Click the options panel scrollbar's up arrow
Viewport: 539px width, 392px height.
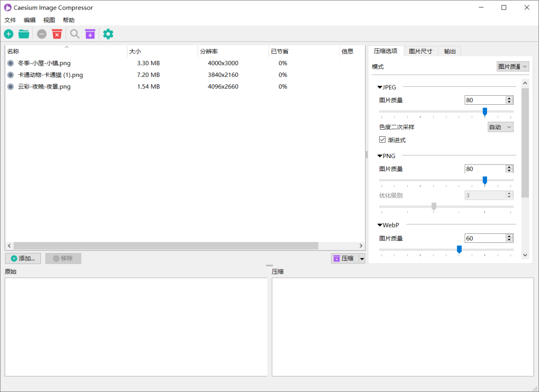coord(525,83)
